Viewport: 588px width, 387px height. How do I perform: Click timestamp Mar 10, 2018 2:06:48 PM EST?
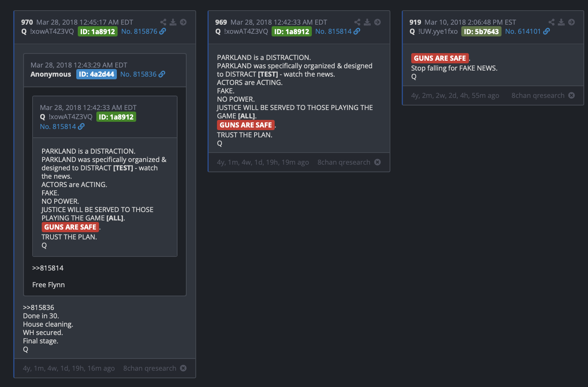tap(470, 22)
